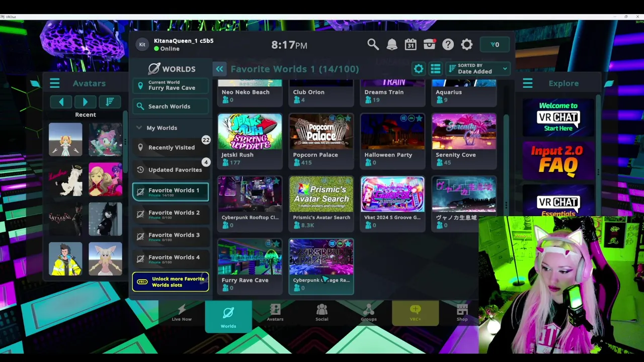
Task: Open Current World Furry Rave Cave
Action: point(171,85)
